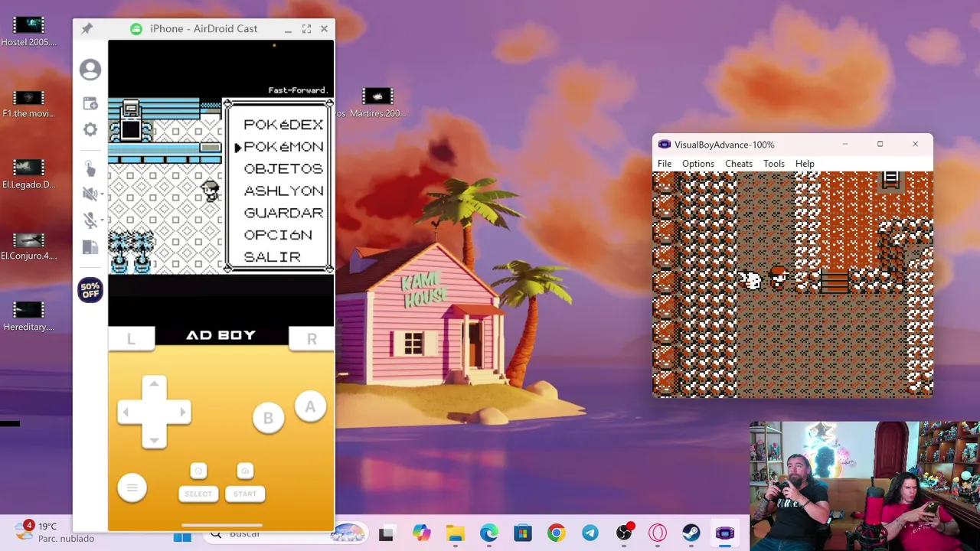Tap the A button on the emulator pad

pos(310,407)
